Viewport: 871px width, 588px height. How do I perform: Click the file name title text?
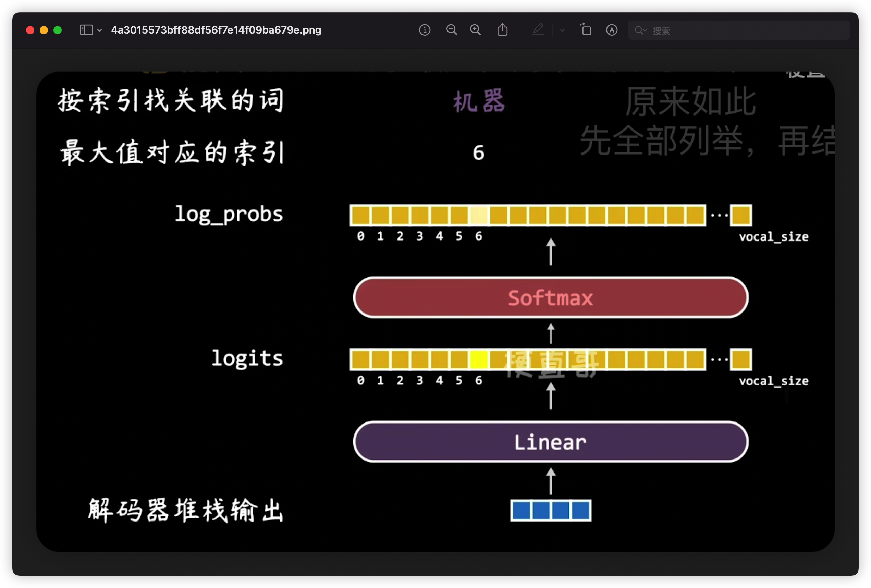[x=216, y=30]
